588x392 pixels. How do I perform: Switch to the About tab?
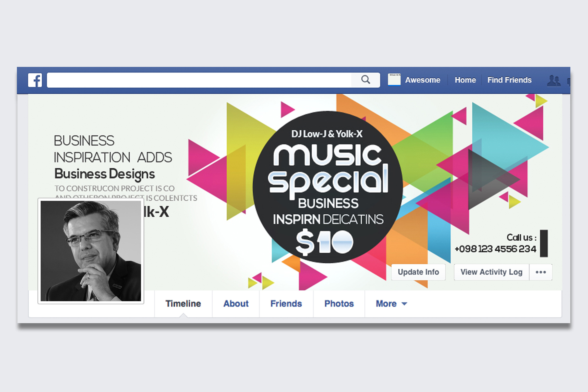[x=236, y=304]
